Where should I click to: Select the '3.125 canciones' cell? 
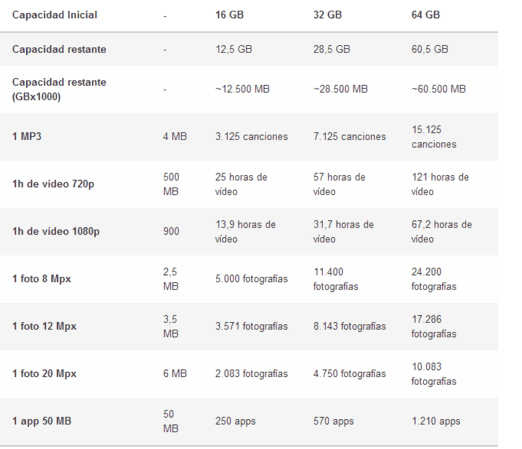(251, 136)
